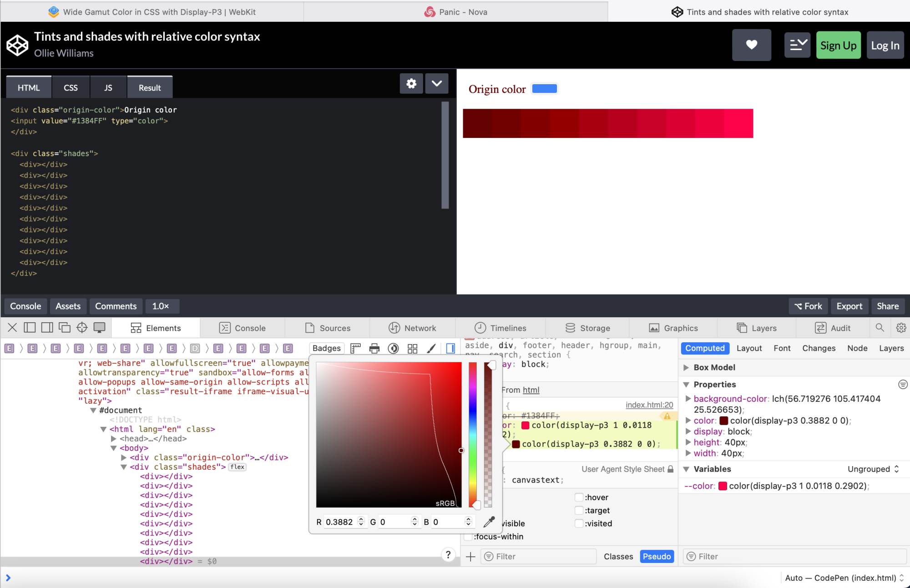Click the Fork button
910x588 pixels.
click(x=808, y=306)
